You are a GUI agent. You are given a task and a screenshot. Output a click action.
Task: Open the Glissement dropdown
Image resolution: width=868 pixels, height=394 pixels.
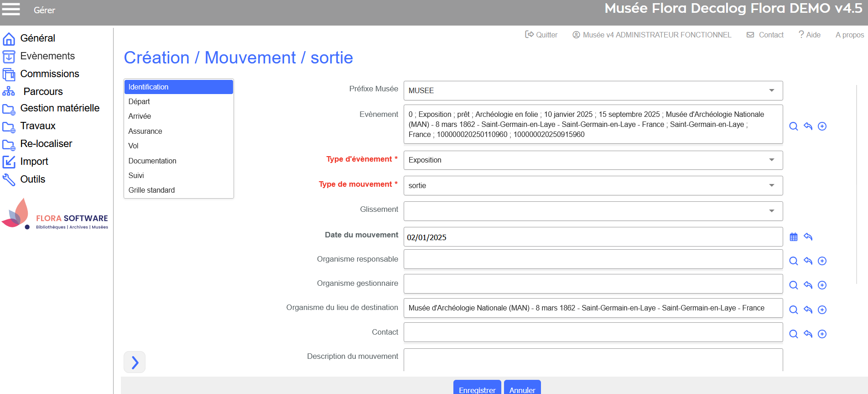(771, 211)
